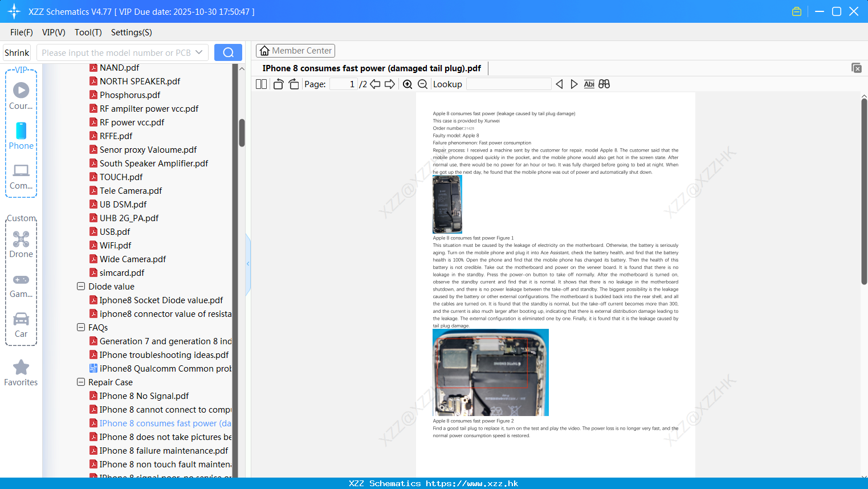Image resolution: width=868 pixels, height=489 pixels.
Task: Open the VIP(V) menu
Action: pyautogui.click(x=54, y=32)
